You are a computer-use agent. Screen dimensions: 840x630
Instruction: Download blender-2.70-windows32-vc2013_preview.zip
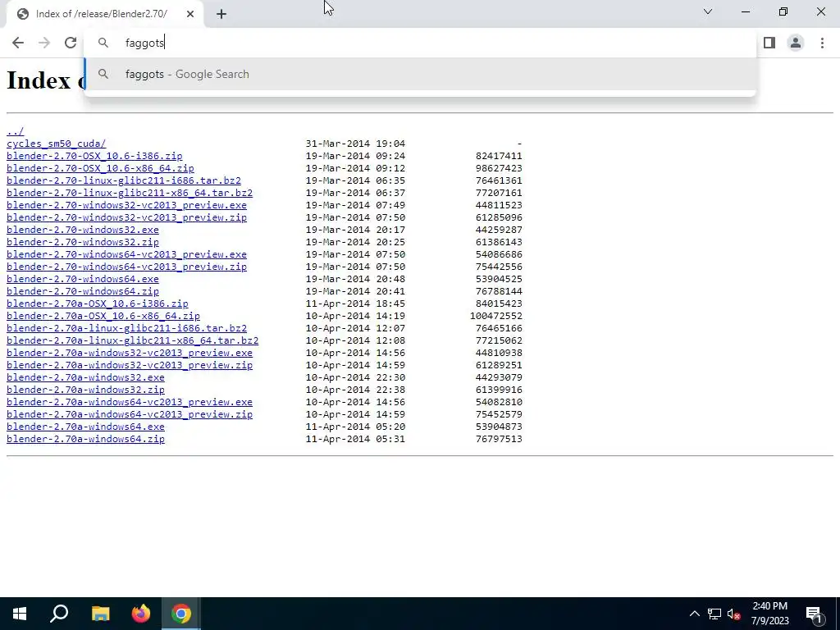pyautogui.click(x=126, y=217)
